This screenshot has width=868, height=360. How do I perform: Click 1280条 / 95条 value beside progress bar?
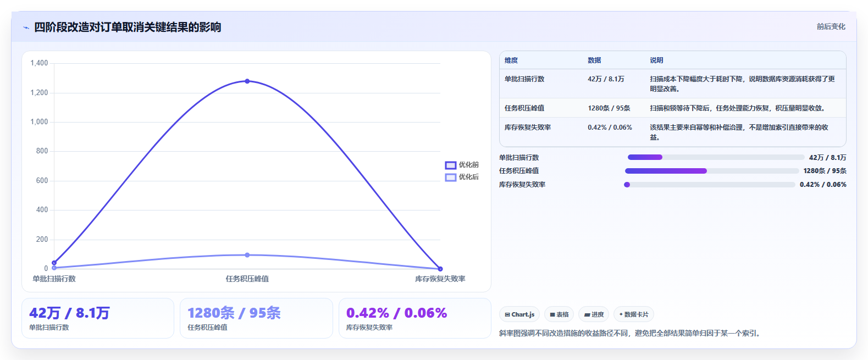tap(825, 171)
